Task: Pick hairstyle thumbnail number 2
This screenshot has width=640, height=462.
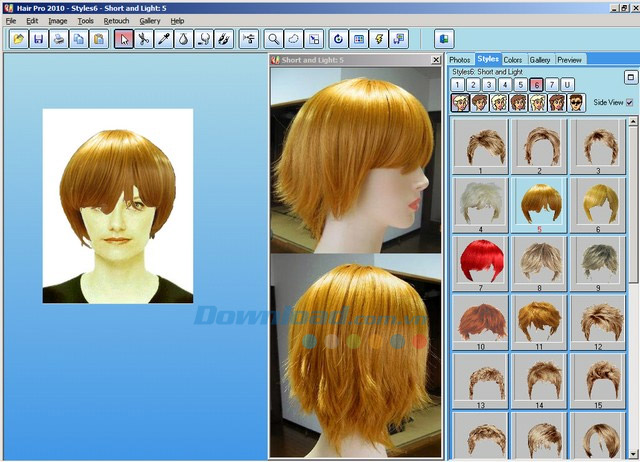Action: point(539,146)
